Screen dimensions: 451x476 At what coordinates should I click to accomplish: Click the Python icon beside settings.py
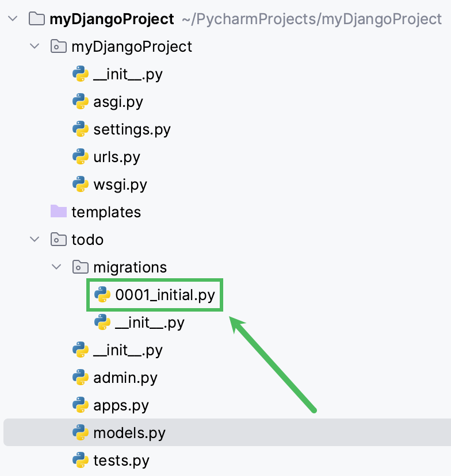click(x=81, y=129)
